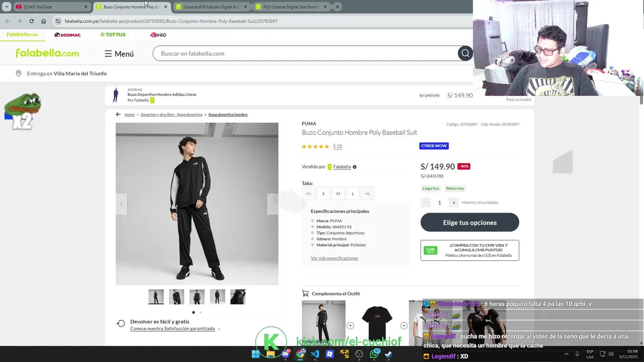Show hidden system tray icons
Screen dimensions: 644x362
[x=566, y=354]
